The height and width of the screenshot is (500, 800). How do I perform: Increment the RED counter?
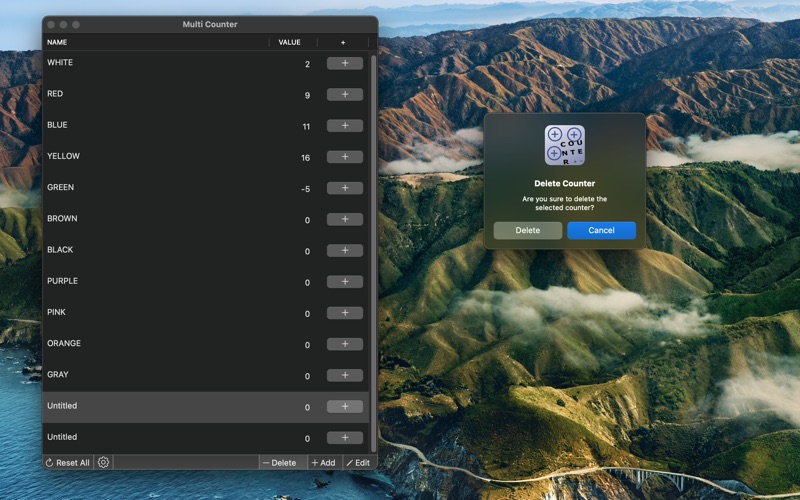(x=344, y=95)
